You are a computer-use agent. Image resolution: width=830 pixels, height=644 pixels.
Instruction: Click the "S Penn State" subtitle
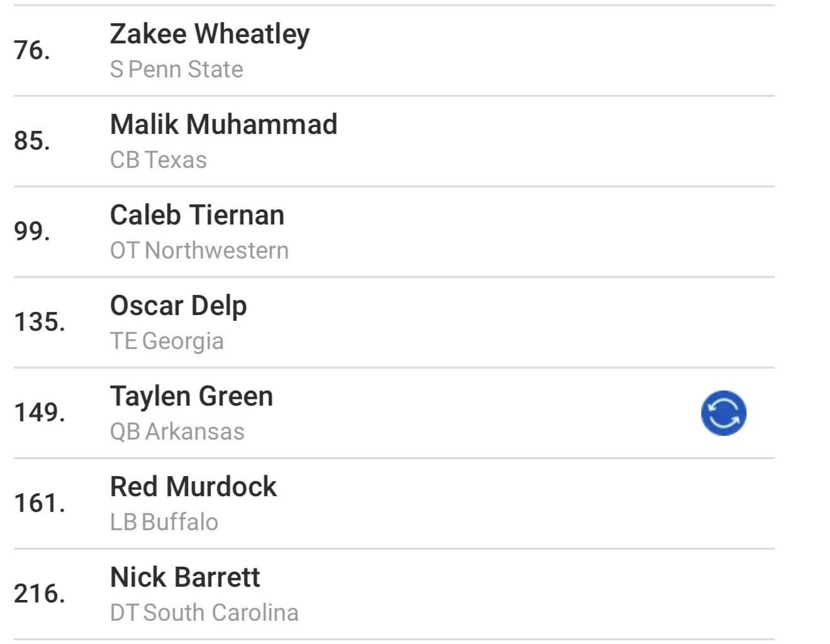[x=176, y=69]
